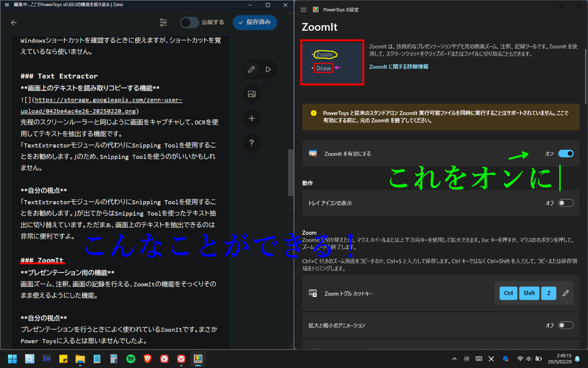Open Sticky Notes from the taskbar
The image size is (588, 368).
63,359
